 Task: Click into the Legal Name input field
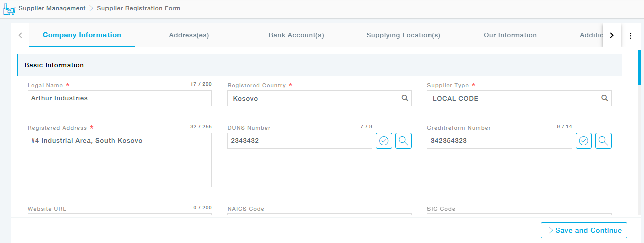120,98
